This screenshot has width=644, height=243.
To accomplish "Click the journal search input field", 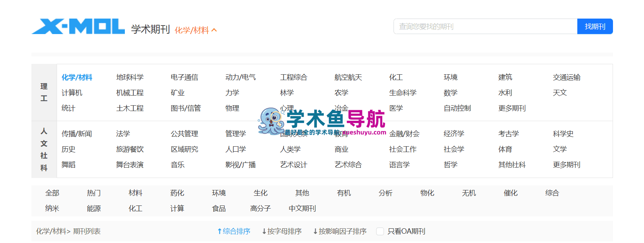I will point(485,26).
